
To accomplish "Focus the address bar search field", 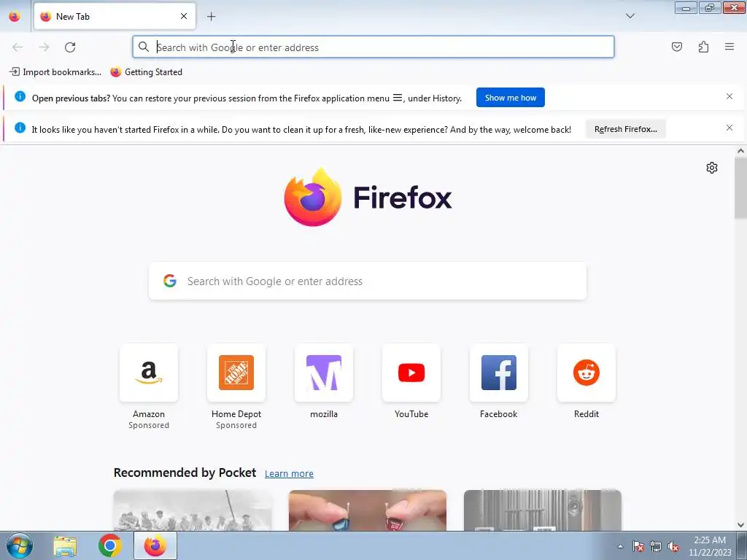I will tap(373, 47).
